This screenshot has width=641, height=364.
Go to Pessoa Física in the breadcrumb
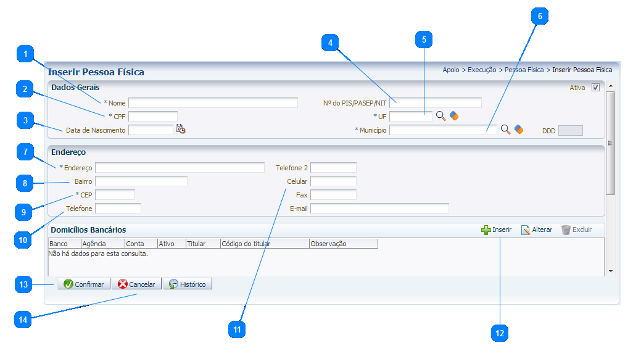click(x=524, y=70)
